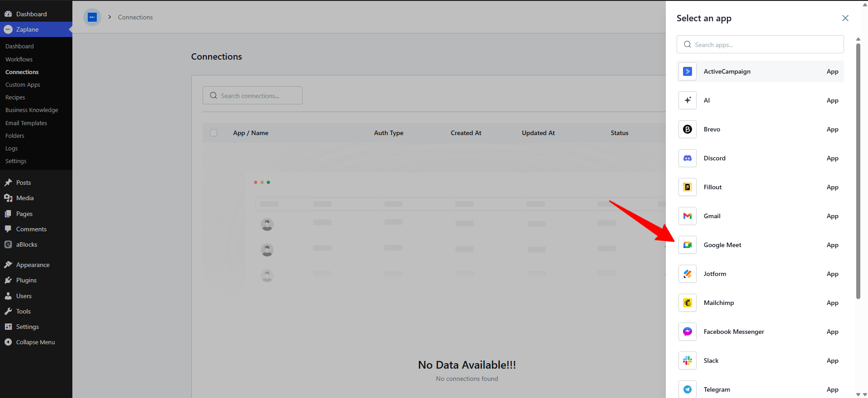The image size is (868, 398).
Task: Select the Mailchimp name label
Action: 719,303
